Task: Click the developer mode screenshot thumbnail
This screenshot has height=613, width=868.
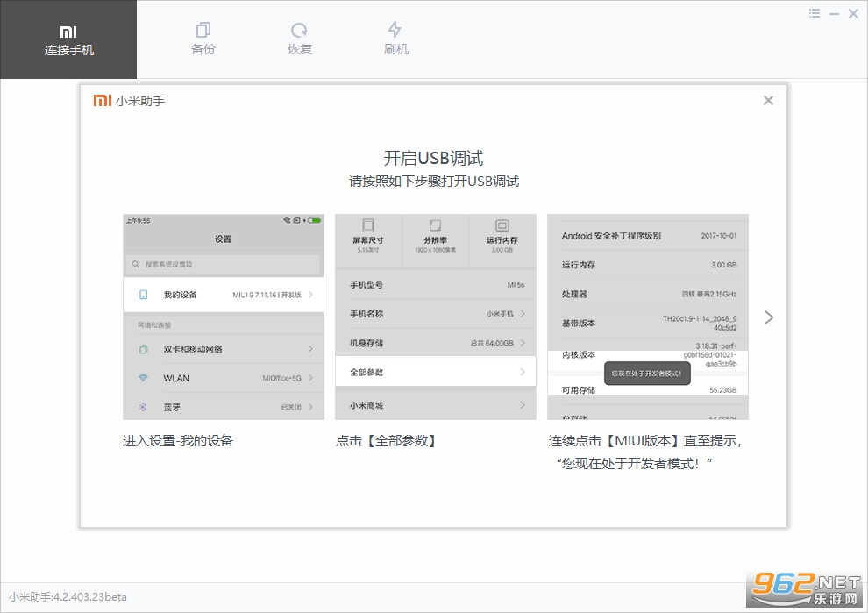Action: 648,317
